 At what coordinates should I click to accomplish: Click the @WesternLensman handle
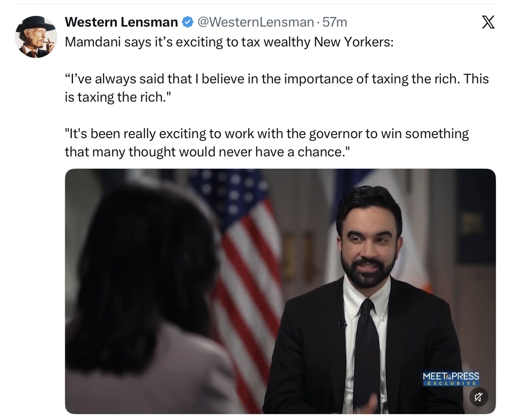pos(255,22)
